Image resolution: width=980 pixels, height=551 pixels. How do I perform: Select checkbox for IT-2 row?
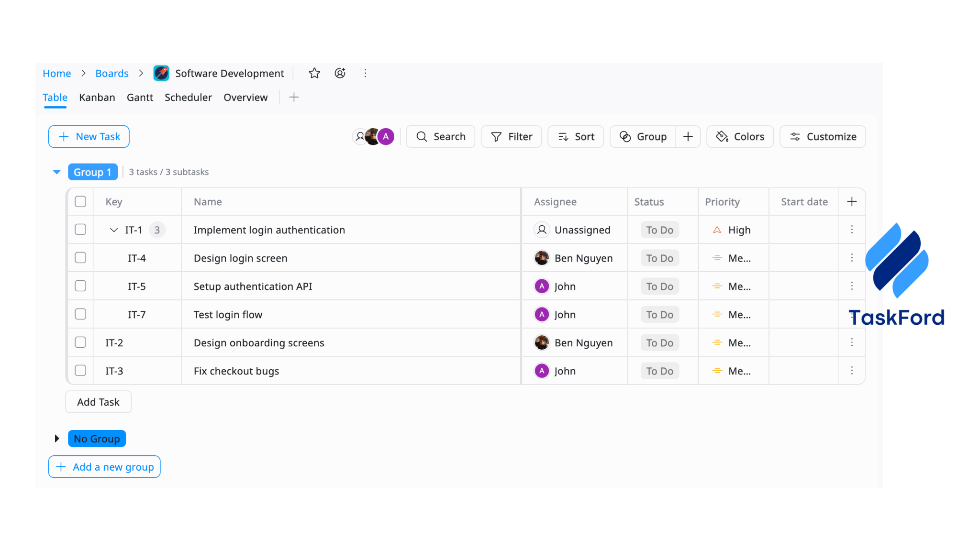tap(80, 342)
